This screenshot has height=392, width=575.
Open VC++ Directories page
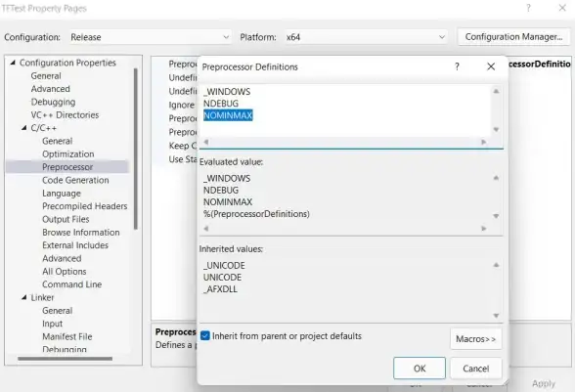tap(65, 114)
